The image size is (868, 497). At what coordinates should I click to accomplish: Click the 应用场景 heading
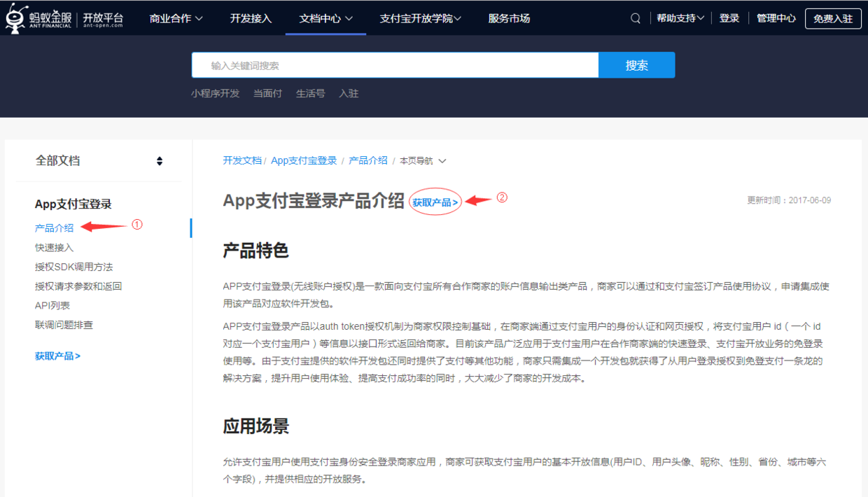tap(255, 426)
